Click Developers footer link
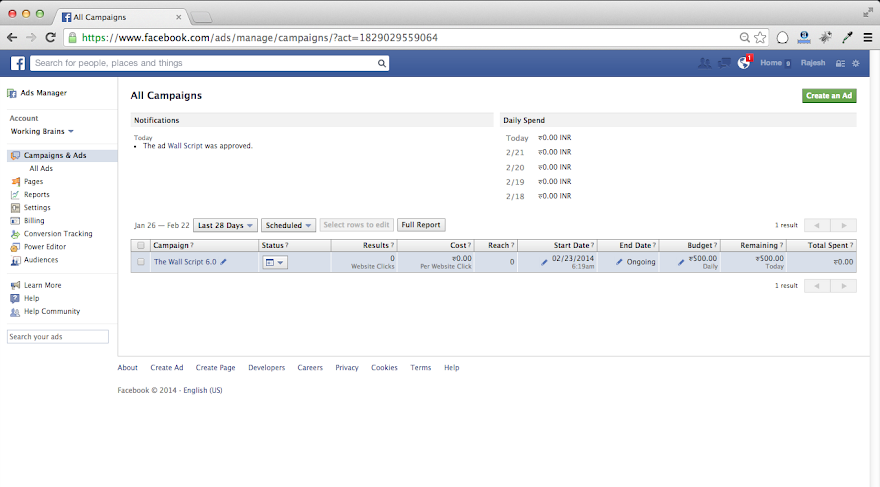 pos(267,368)
